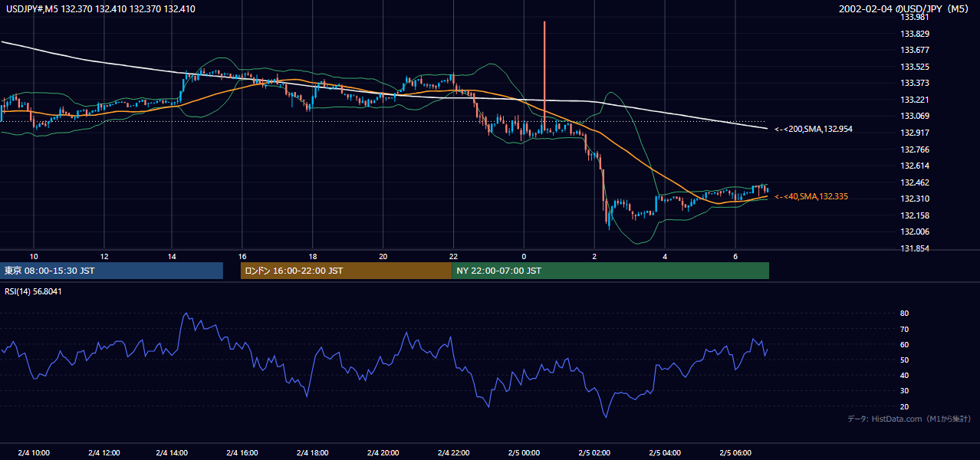Select the 40 SMA label showing 132.335
Viewport: 980px width, 460px height.
click(811, 196)
